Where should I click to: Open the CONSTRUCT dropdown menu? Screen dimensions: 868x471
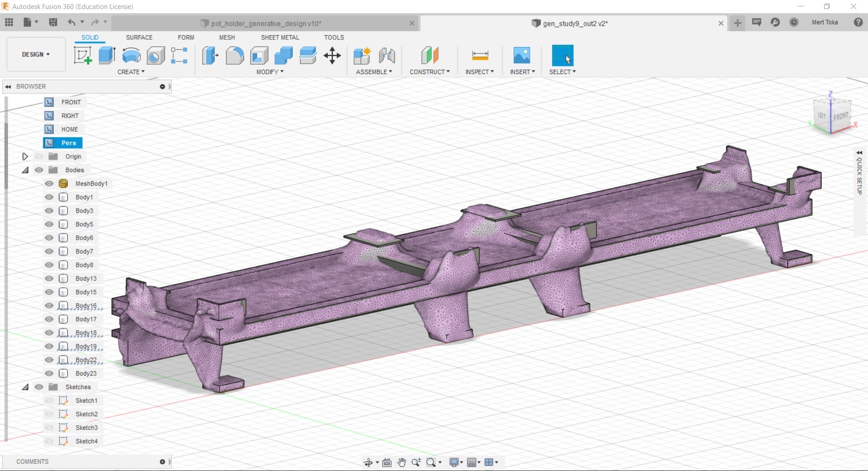point(429,72)
